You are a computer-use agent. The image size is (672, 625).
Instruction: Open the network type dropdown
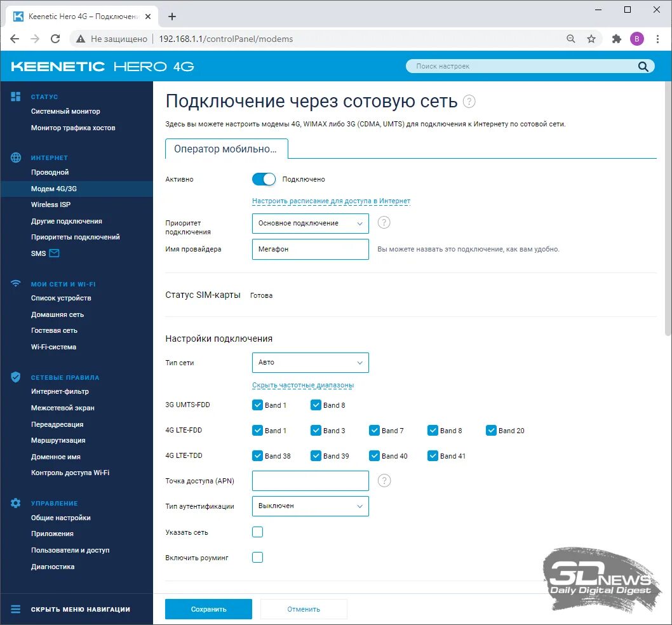click(x=311, y=363)
